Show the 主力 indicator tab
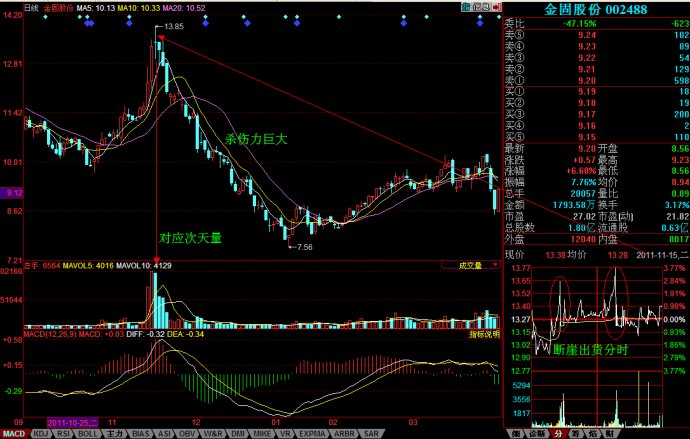690x439 pixels. coord(113,434)
